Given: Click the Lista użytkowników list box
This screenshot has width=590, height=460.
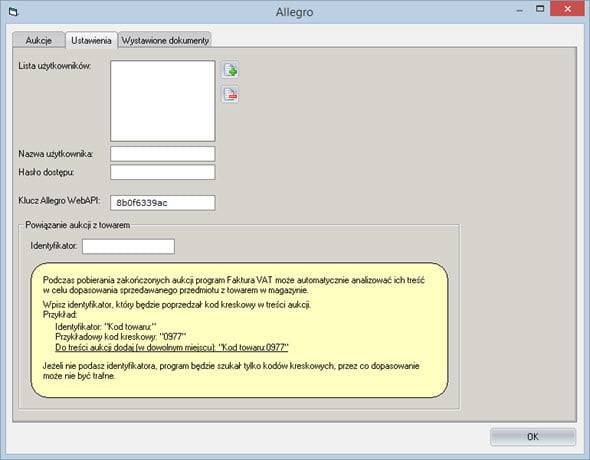Looking at the screenshot, I should coord(163,101).
